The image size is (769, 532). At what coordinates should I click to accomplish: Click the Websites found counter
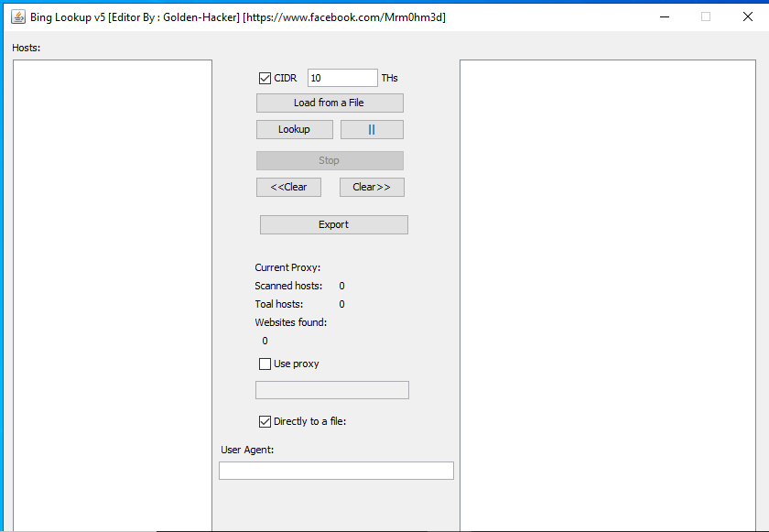(290, 322)
